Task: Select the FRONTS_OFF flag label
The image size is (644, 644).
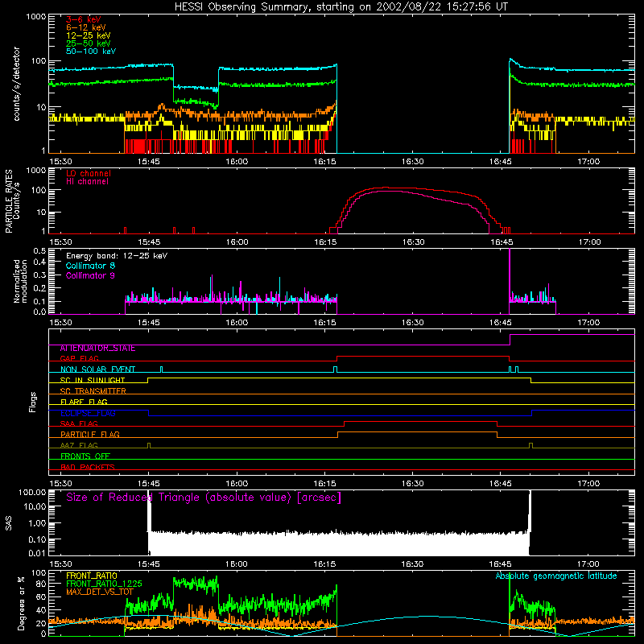Action: (85, 456)
